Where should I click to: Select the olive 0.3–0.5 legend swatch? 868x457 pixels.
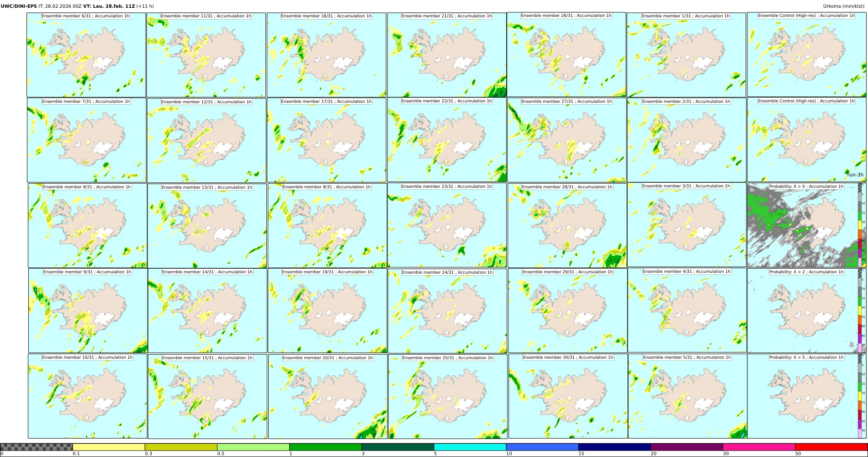181,447
